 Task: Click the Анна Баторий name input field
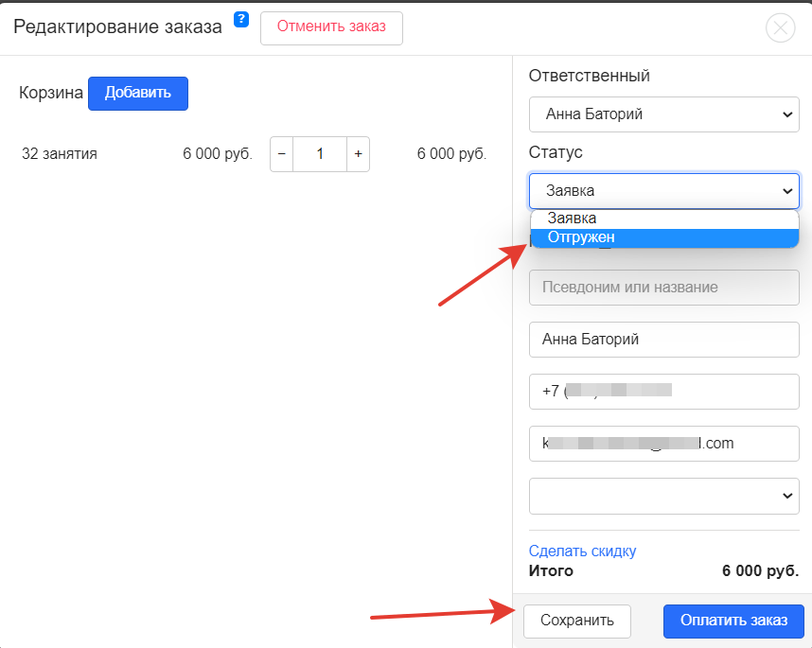pos(664,339)
